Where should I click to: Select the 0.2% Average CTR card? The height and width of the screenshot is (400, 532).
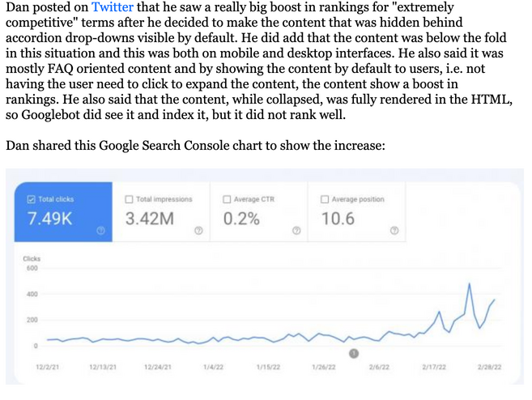pyautogui.click(x=258, y=211)
